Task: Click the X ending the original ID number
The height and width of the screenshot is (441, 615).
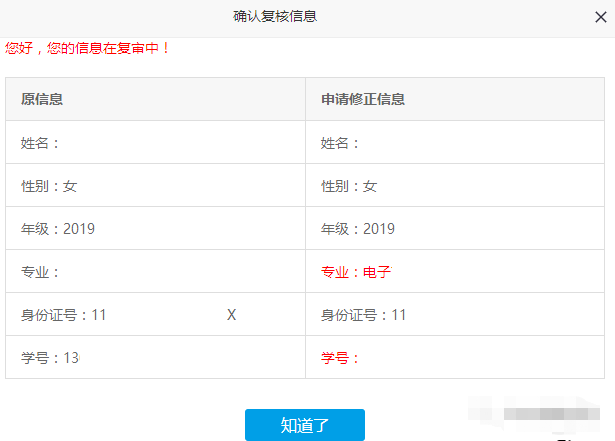Action: click(x=231, y=315)
